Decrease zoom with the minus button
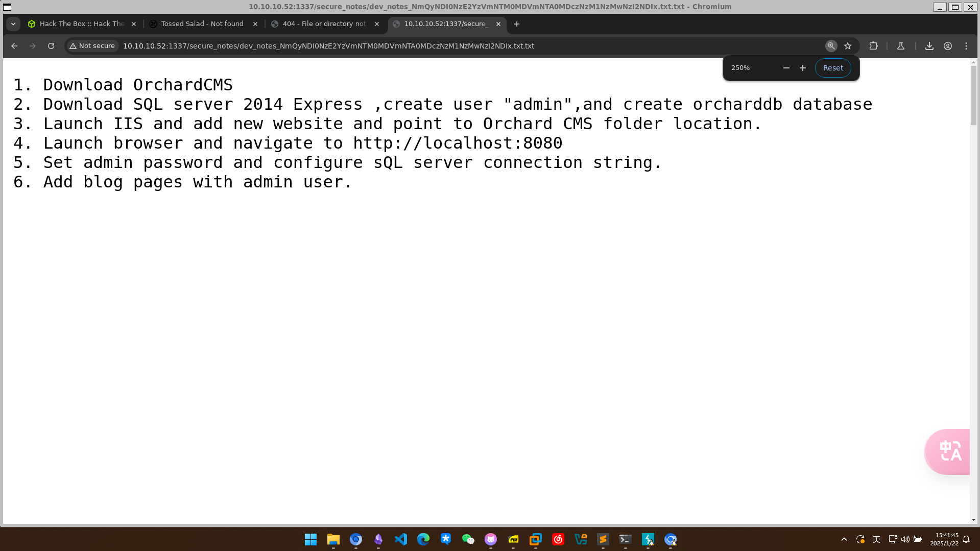 (786, 68)
